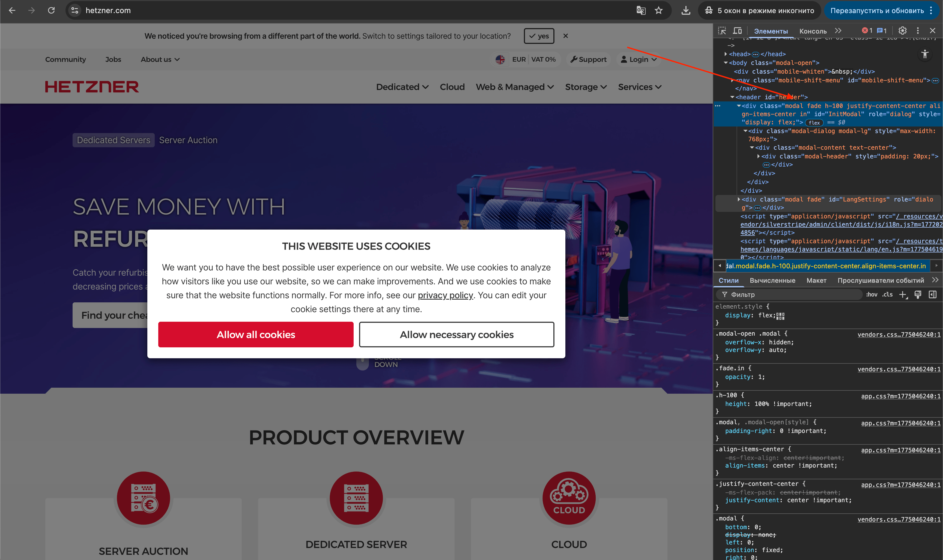Image resolution: width=943 pixels, height=560 pixels.
Task: Reload the page with the refresh icon
Action: (51, 11)
